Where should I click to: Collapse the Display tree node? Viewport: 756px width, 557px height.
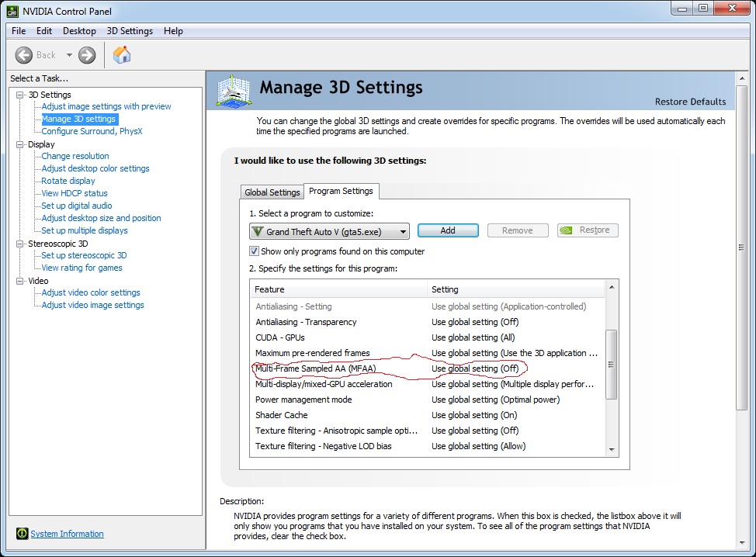pos(19,144)
